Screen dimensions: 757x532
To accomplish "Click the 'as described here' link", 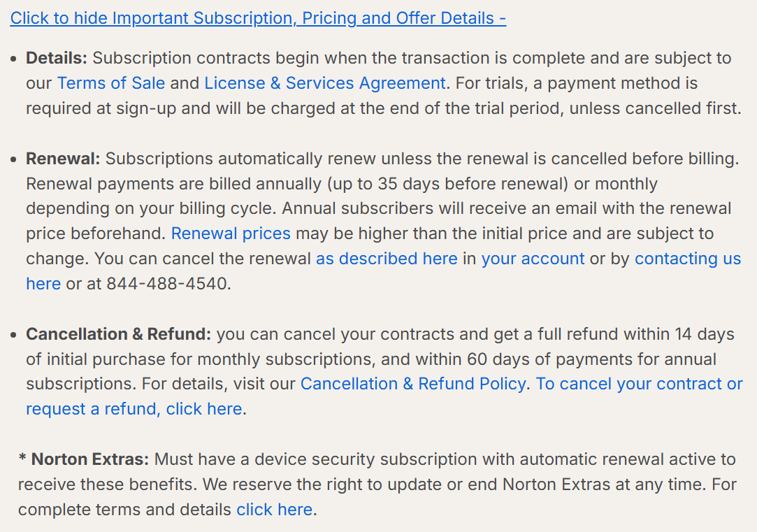I will tap(387, 259).
